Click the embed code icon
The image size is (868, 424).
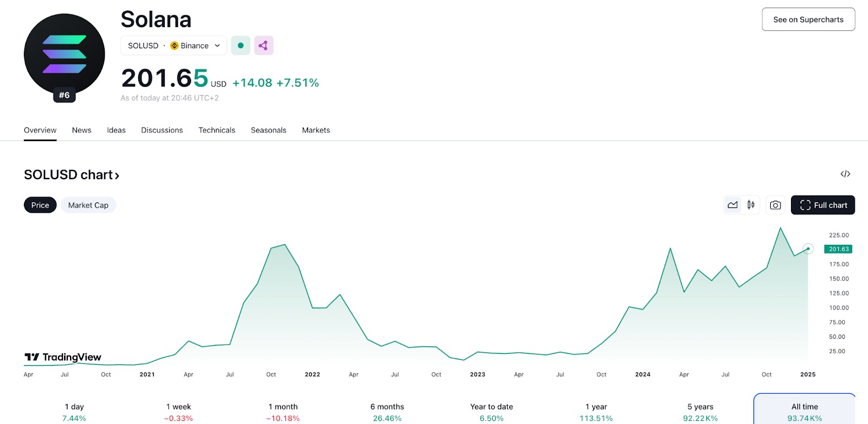[x=845, y=174]
